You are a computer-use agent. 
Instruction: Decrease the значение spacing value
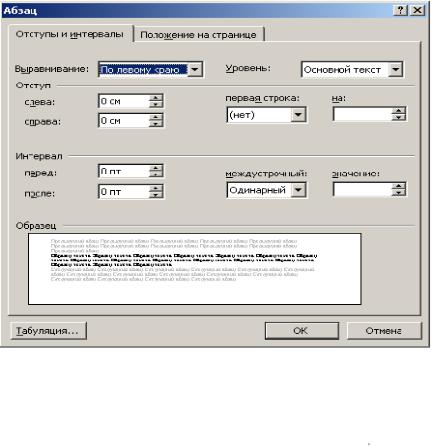point(398,192)
